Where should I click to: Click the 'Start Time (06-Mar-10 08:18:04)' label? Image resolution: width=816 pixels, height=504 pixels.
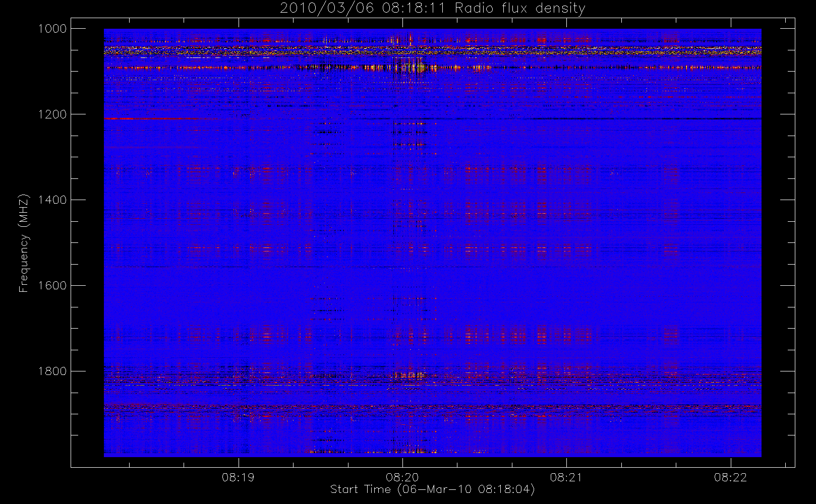[433, 489]
